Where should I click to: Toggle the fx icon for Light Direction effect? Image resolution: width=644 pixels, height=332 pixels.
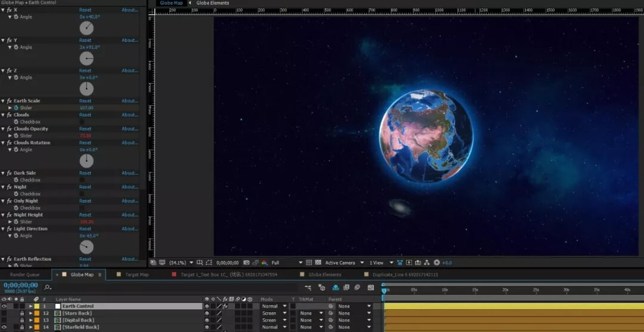point(9,229)
